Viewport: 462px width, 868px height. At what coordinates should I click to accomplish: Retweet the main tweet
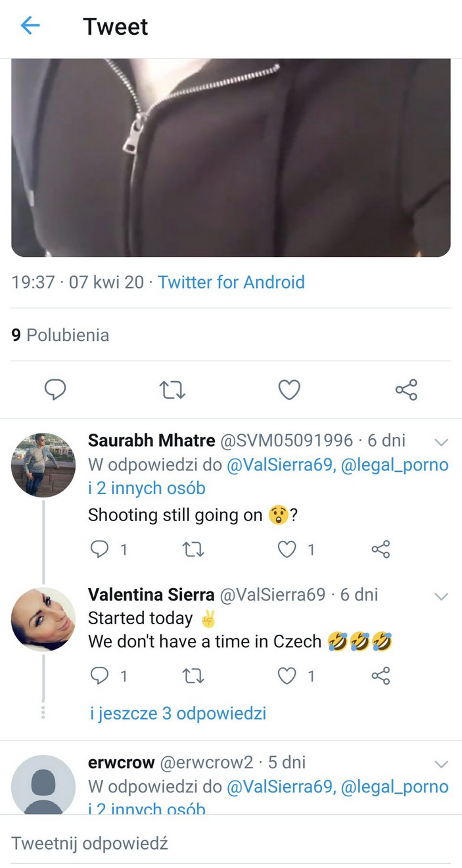[x=173, y=390]
